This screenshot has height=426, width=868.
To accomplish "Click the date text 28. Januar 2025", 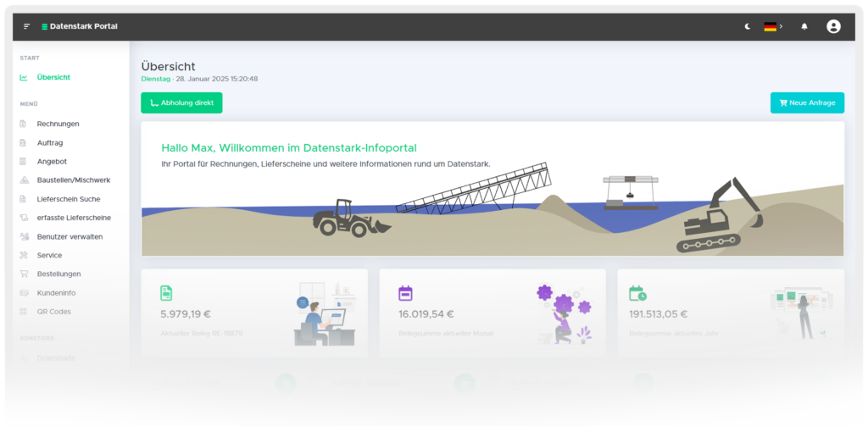I will (x=202, y=79).
